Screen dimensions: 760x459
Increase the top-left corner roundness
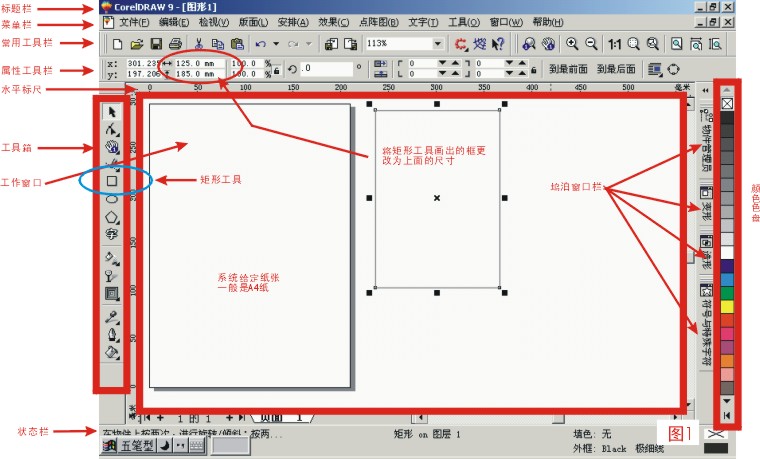click(x=455, y=63)
